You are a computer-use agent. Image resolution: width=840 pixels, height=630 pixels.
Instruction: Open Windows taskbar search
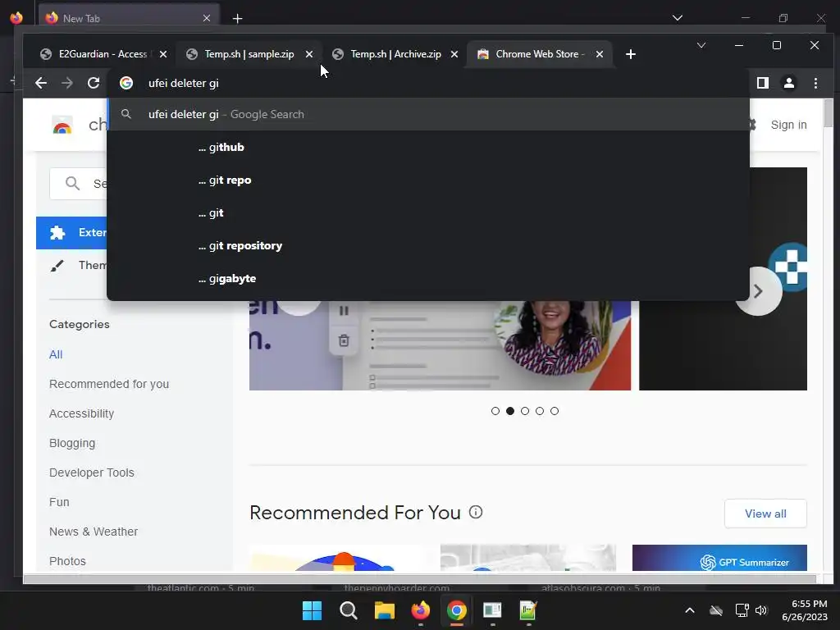(x=348, y=610)
